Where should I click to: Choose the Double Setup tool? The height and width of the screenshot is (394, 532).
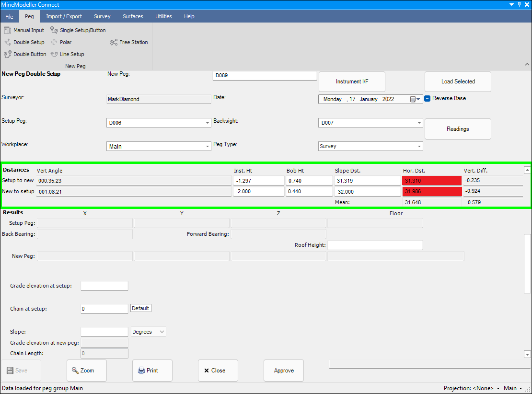click(24, 42)
